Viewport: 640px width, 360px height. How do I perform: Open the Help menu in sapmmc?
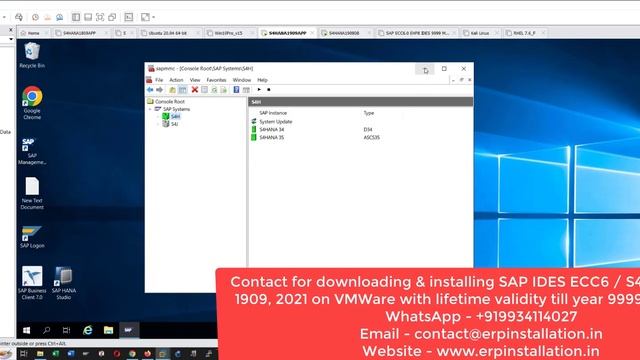262,80
